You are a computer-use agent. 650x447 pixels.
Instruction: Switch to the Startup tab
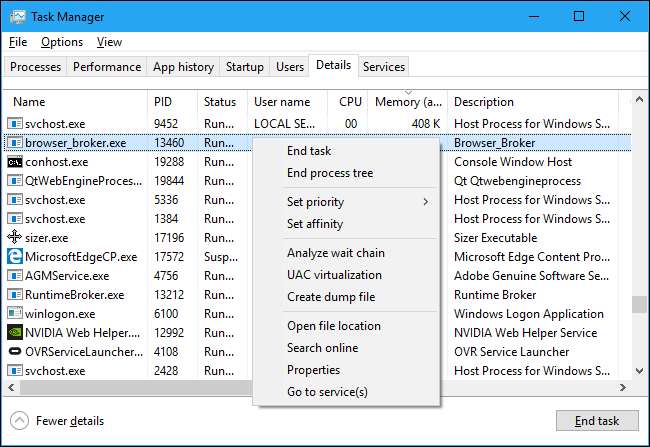pyautogui.click(x=246, y=67)
